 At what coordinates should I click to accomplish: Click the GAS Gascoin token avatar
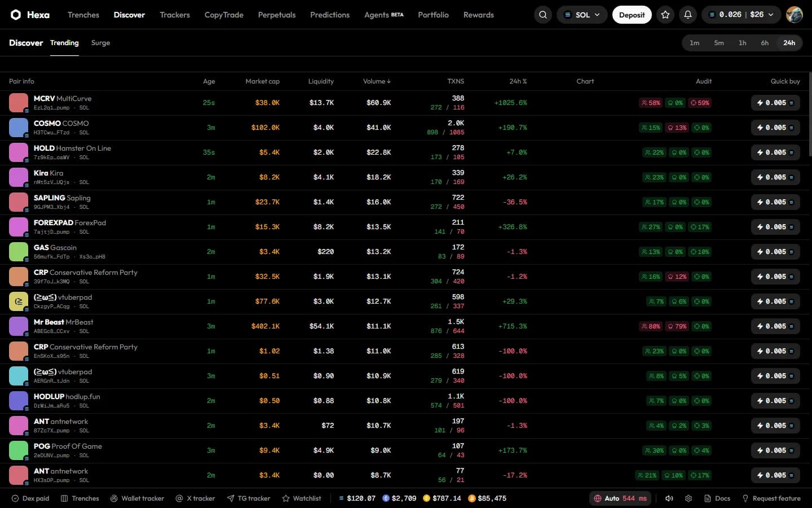click(x=19, y=252)
